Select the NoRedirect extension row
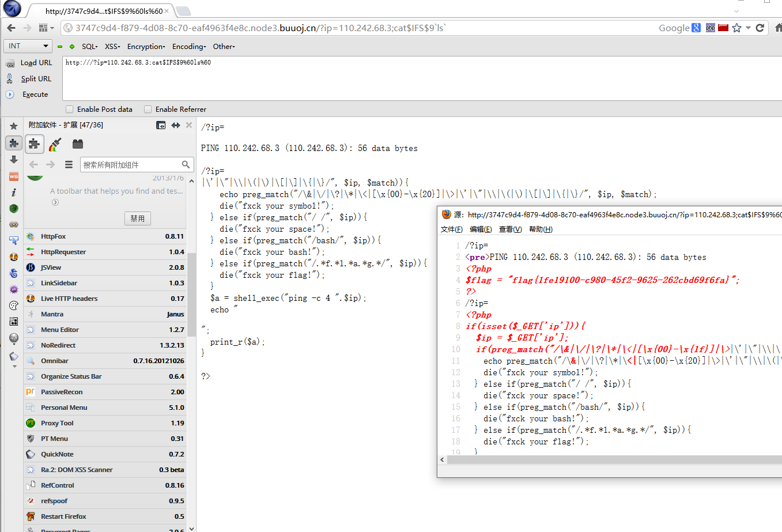The image size is (782, 532). [105, 345]
